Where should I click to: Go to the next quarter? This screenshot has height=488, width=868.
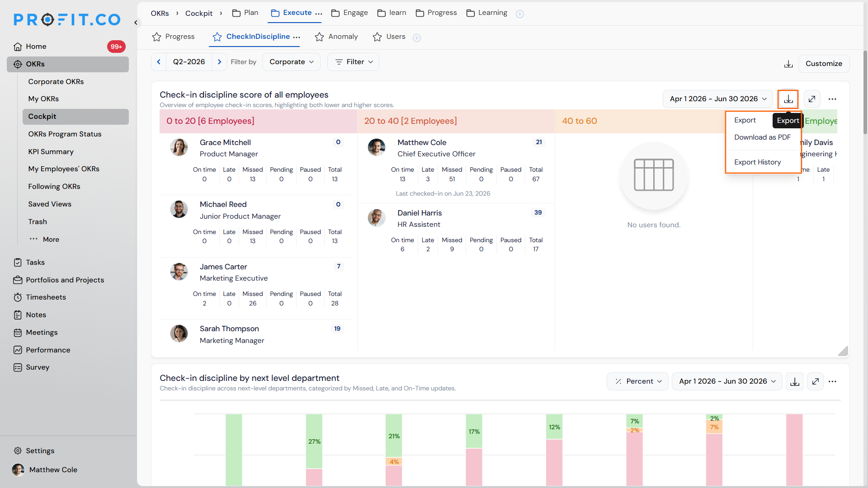220,62
